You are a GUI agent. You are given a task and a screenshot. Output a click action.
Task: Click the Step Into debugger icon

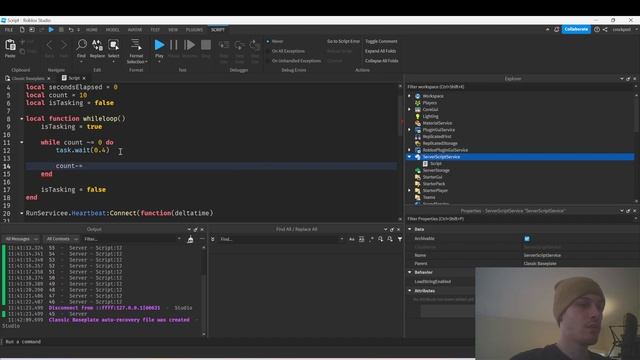pyautogui.click(x=224, y=45)
